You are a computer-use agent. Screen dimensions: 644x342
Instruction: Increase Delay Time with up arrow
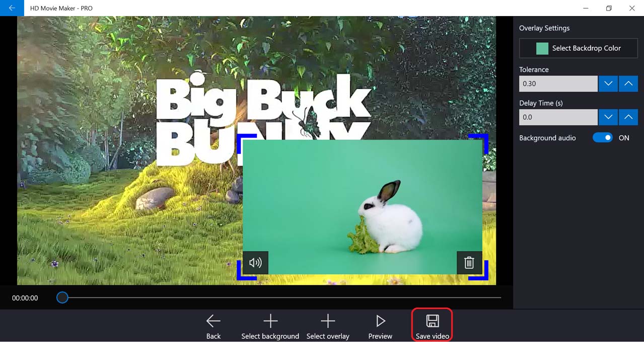click(628, 117)
